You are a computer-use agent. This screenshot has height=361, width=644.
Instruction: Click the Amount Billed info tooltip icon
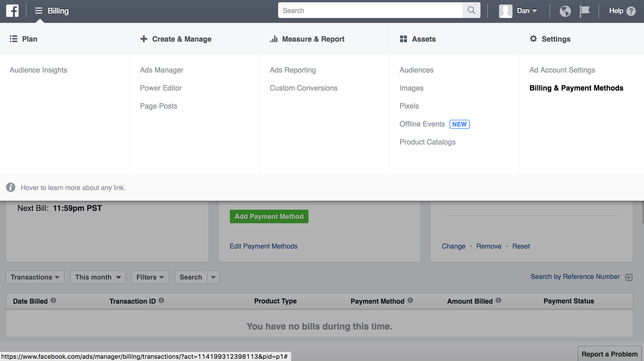pyautogui.click(x=498, y=300)
